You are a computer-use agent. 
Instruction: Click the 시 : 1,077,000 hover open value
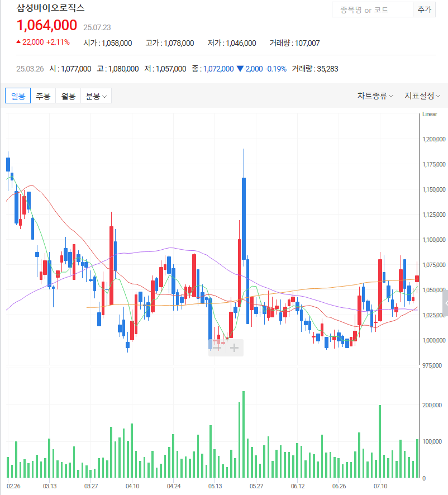point(70,69)
